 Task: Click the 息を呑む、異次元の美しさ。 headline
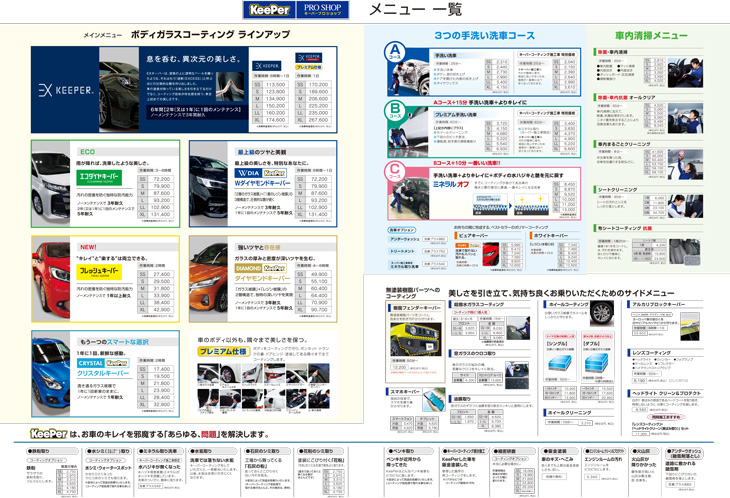pos(194,59)
